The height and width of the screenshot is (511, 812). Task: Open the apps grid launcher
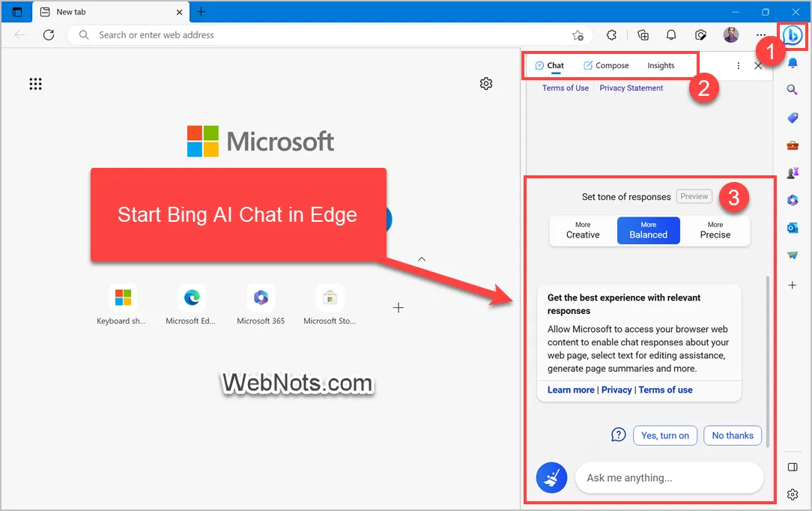35,84
